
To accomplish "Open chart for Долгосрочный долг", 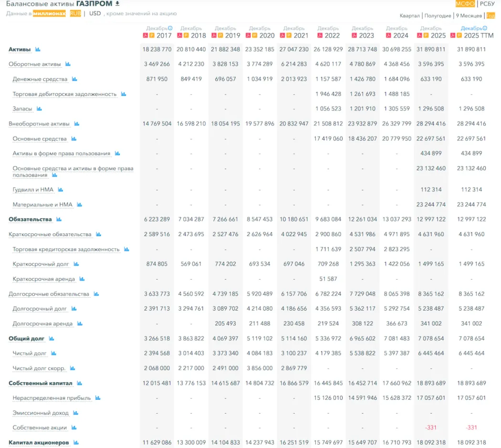I will click(74, 309).
